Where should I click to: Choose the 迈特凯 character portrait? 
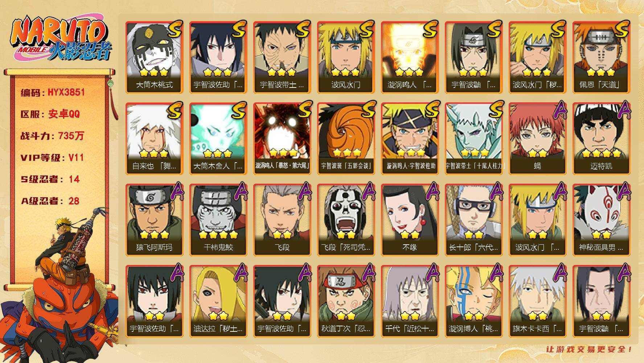pos(602,139)
